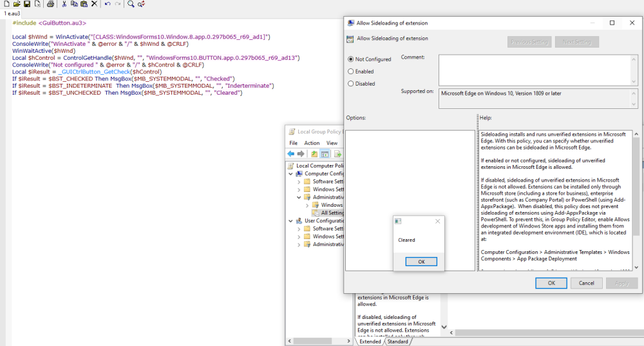Click the Apply button

coord(621,283)
